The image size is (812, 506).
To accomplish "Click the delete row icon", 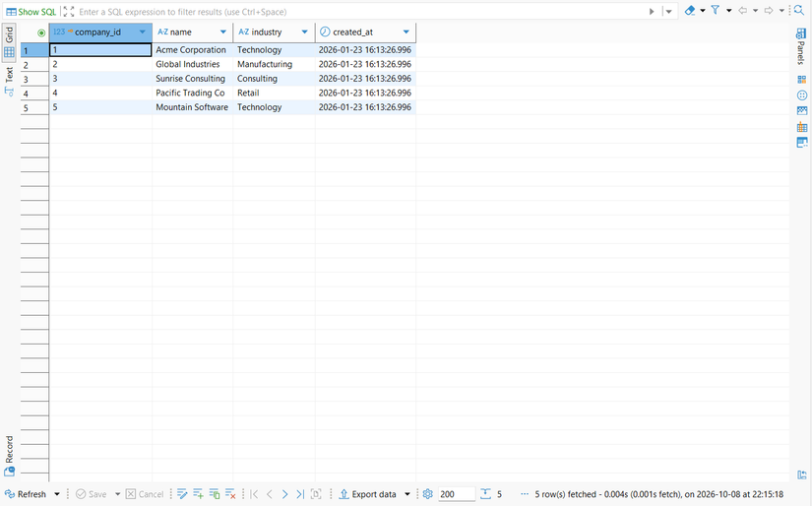I will click(230, 494).
